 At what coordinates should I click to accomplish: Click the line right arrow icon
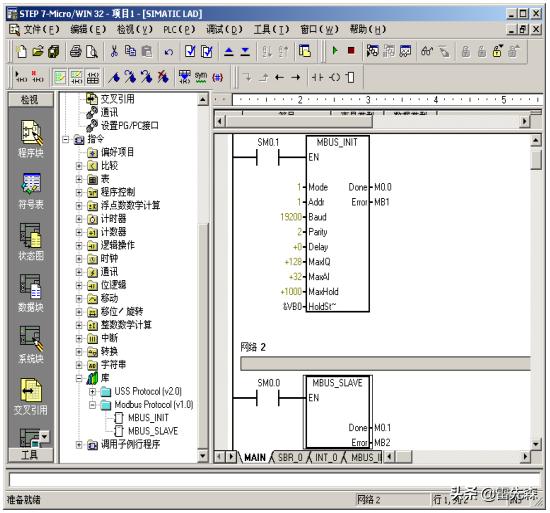tap(296, 77)
